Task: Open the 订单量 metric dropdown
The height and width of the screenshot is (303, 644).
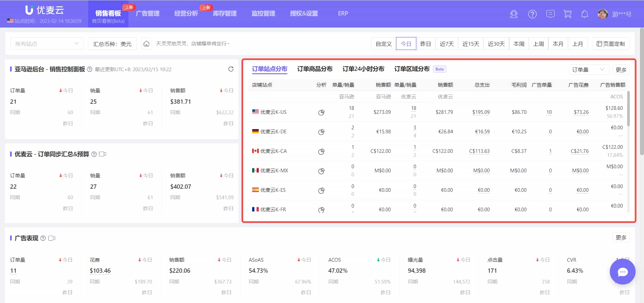Action: 589,70
